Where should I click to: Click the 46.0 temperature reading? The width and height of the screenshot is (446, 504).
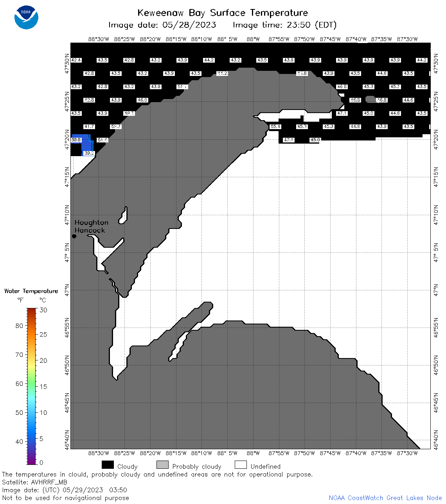click(142, 100)
